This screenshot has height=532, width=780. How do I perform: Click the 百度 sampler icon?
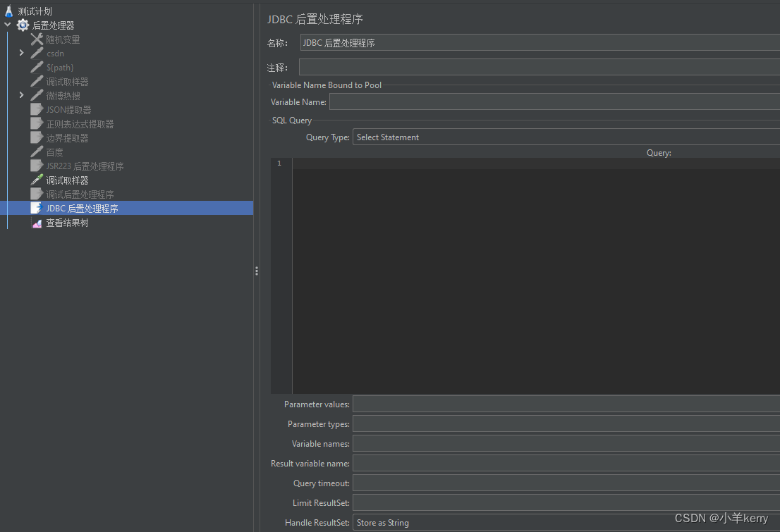[37, 151]
